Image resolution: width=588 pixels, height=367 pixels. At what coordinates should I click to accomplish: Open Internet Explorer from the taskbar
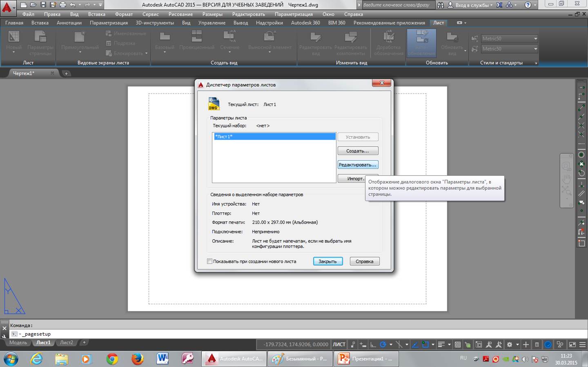[37, 359]
